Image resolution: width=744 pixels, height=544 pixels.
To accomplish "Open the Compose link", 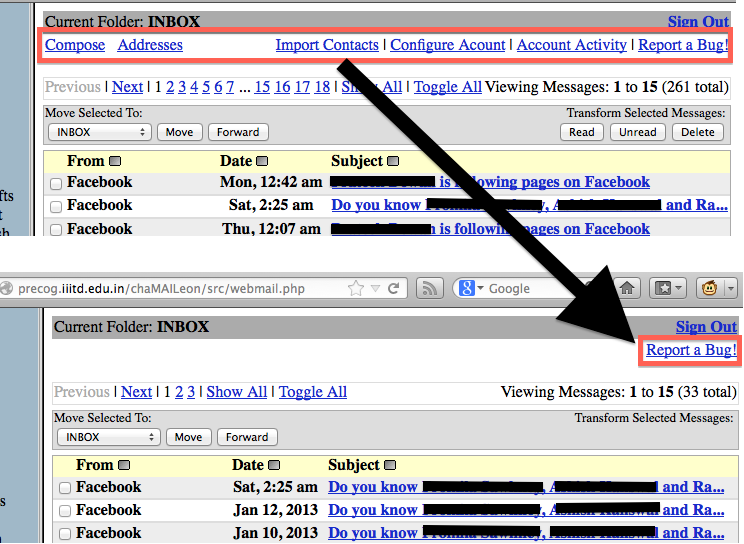I will [x=75, y=45].
